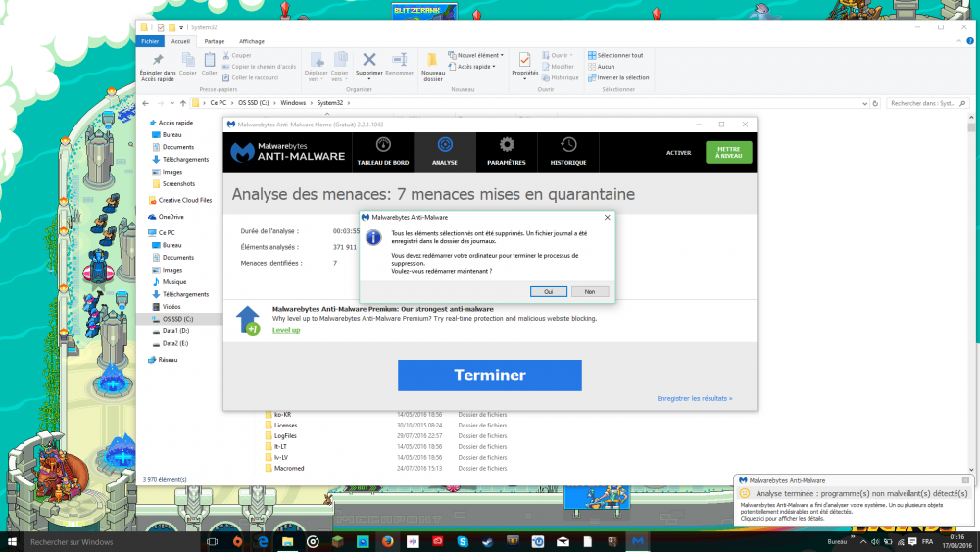Click the Explorer Up arrow

[x=183, y=103]
